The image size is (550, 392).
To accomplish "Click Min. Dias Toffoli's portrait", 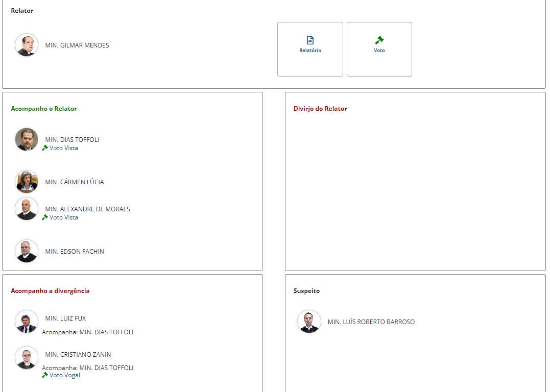I will (x=27, y=139).
